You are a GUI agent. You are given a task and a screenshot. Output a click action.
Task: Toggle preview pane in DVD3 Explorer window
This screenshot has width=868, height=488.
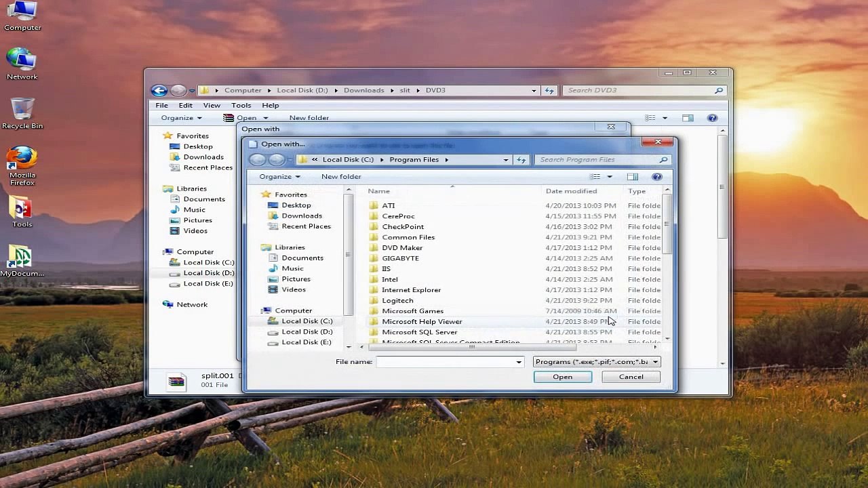click(x=688, y=118)
